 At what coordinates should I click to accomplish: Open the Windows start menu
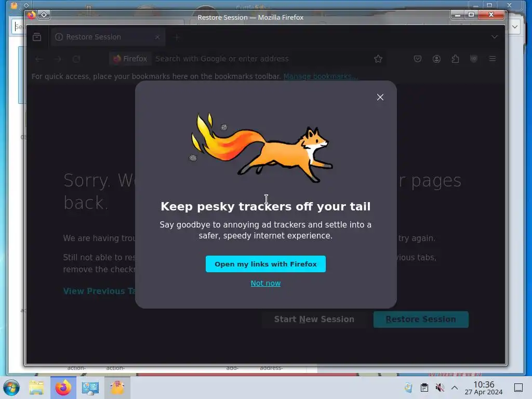click(11, 388)
